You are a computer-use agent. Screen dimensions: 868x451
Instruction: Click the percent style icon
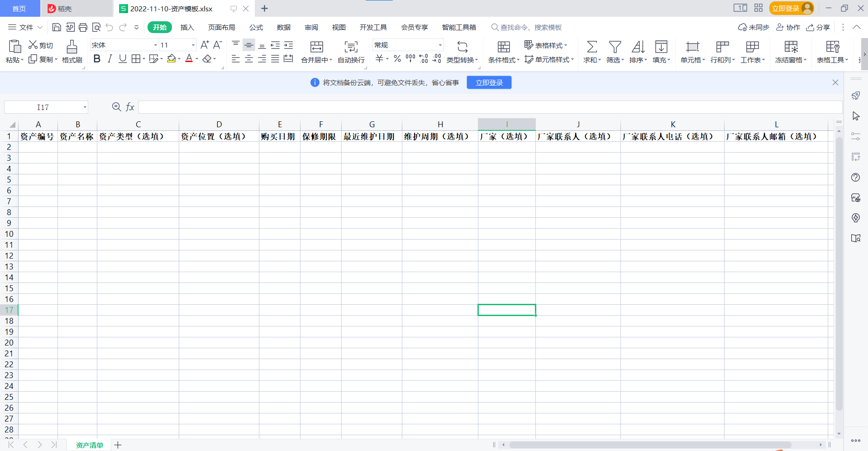[397, 58]
